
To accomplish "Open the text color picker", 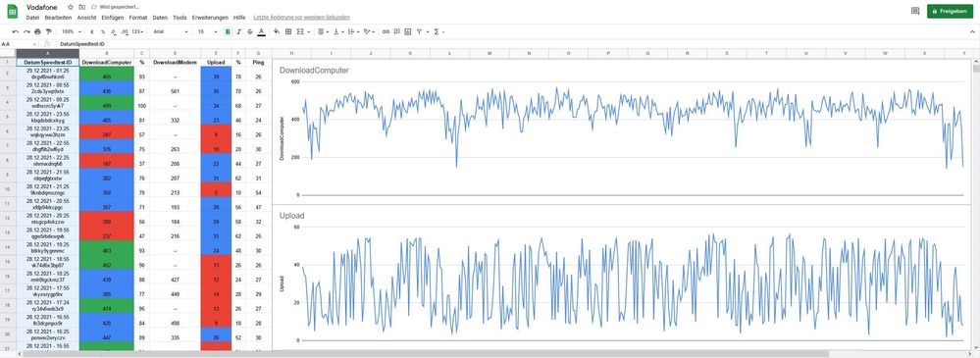I will (x=261, y=31).
